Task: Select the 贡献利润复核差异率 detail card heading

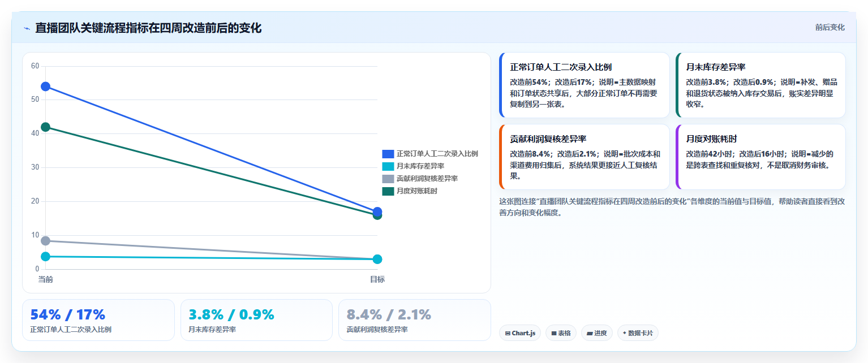Action: pos(548,139)
